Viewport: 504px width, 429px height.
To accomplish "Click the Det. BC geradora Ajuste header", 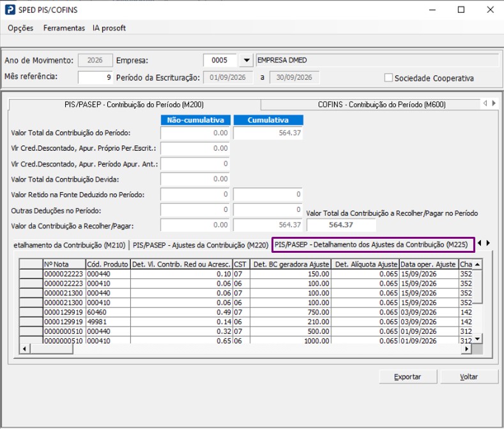I will pos(291,264).
